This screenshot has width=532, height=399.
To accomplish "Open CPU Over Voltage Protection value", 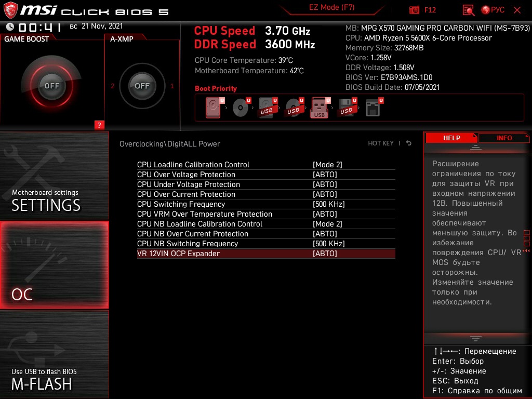I will [x=325, y=175].
